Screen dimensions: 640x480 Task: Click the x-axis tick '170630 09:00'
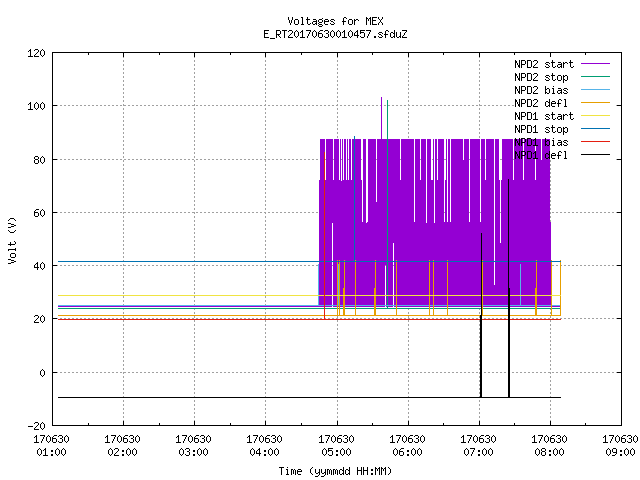click(620, 446)
